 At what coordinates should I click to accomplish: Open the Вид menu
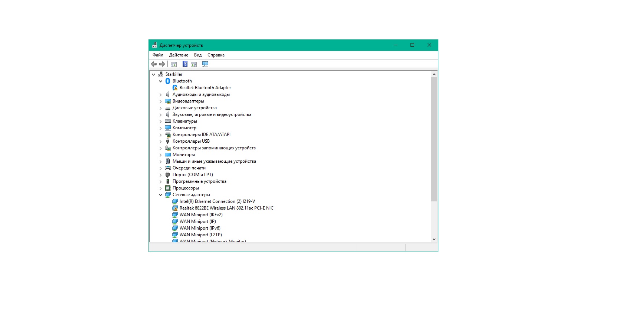tap(198, 55)
